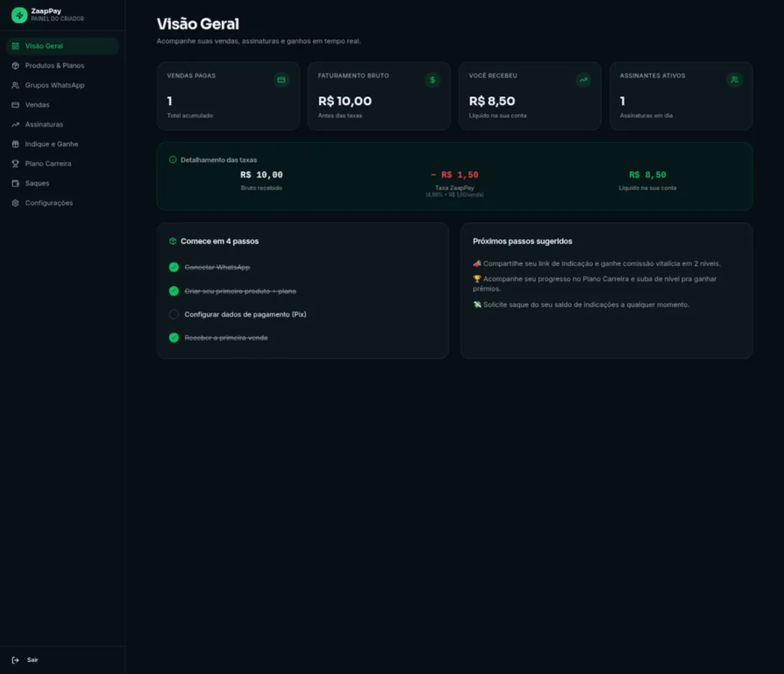Navigate to Assinaturas in sidebar
The width and height of the screenshot is (784, 674).
[62, 124]
